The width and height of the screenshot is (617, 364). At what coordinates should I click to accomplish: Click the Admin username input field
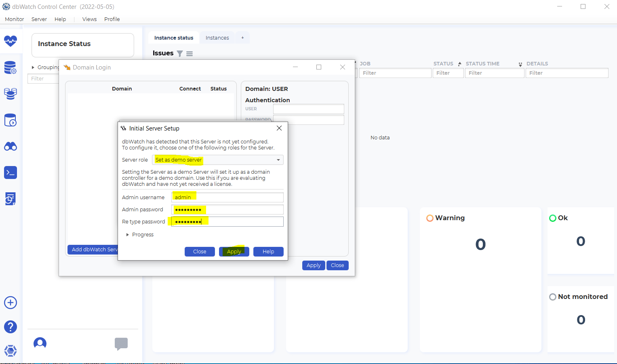pos(227,197)
